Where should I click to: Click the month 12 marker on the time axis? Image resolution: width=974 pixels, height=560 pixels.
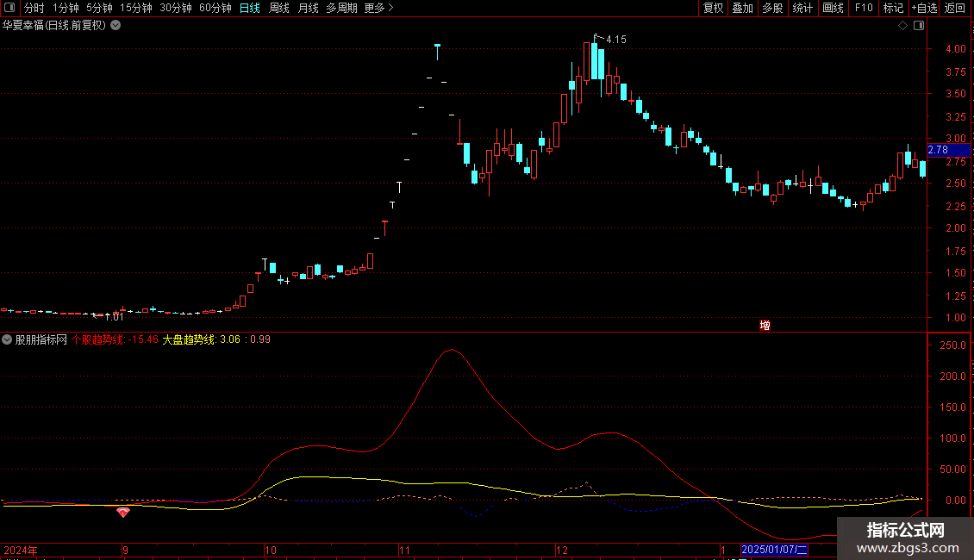coord(561,550)
